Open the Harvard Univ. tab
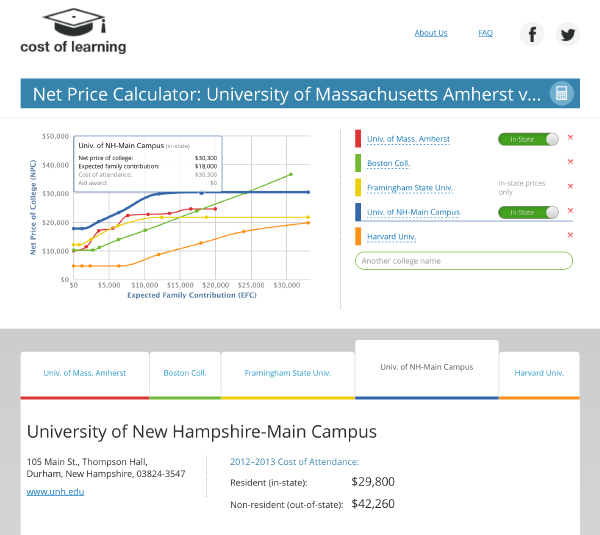Viewport: 600px width, 535px height. click(539, 373)
